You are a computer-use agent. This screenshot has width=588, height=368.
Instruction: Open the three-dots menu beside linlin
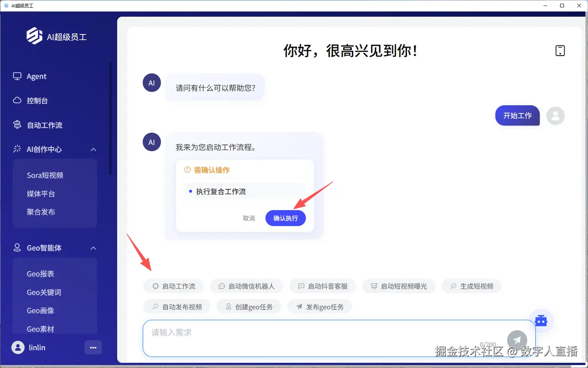click(x=93, y=347)
